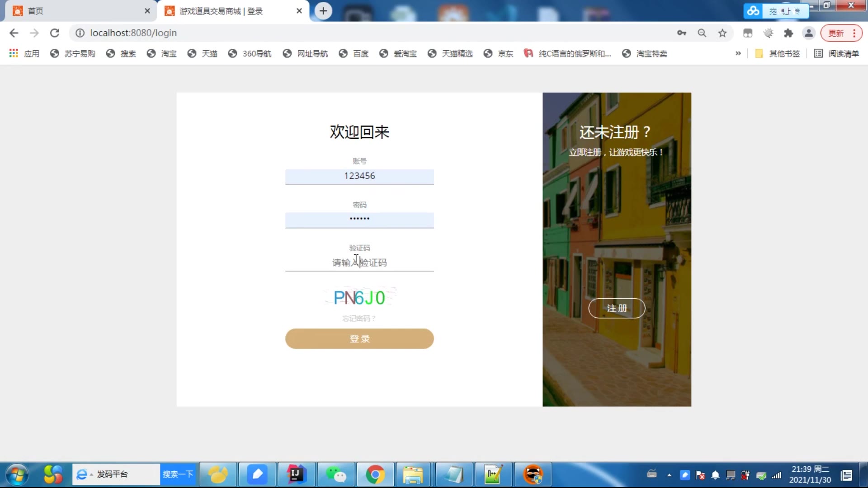The width and height of the screenshot is (868, 488).
Task: Open the 百度 bookmark
Action: tap(354, 53)
